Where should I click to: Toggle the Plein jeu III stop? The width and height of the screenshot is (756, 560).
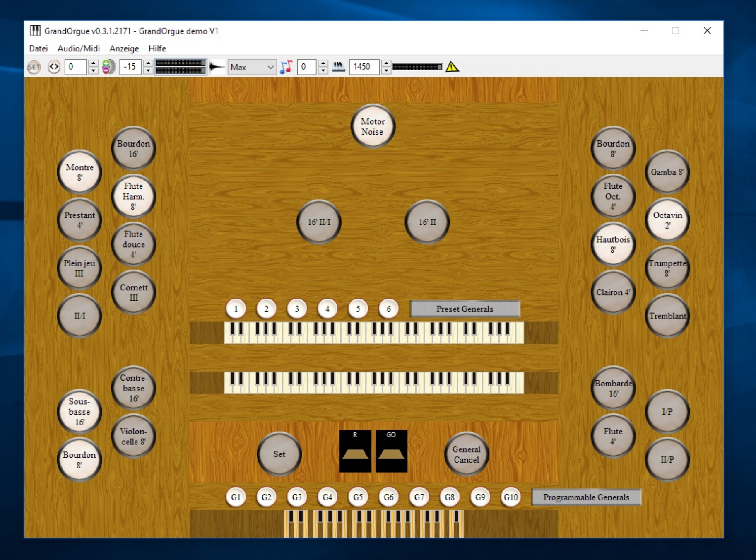79,268
